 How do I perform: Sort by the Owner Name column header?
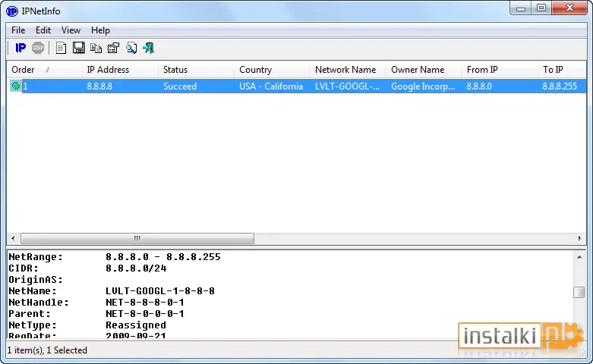pyautogui.click(x=424, y=70)
